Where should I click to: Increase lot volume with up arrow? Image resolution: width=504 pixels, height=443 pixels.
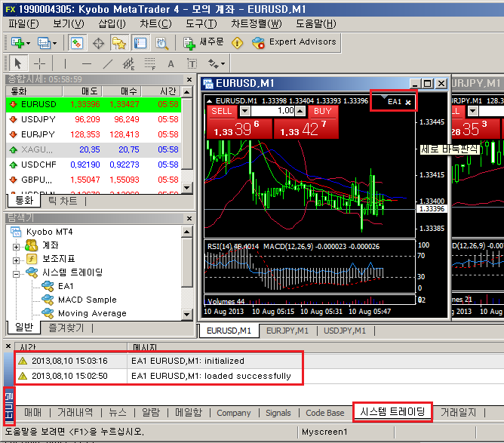[x=300, y=111]
